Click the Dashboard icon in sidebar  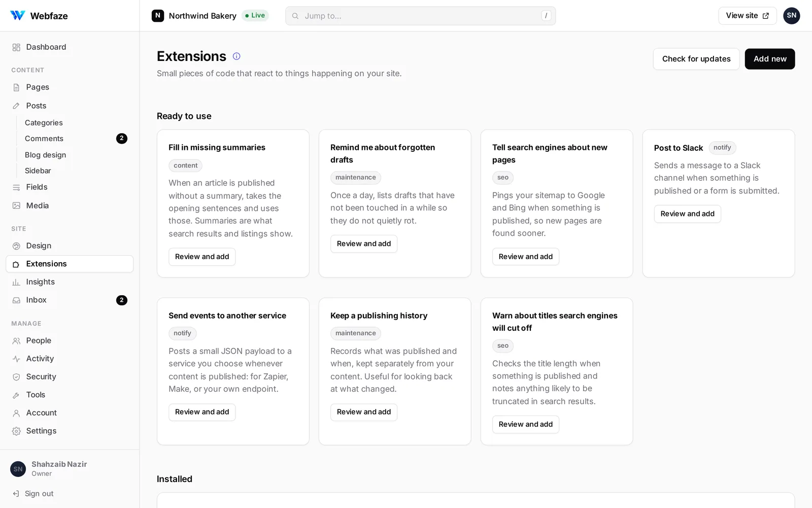(x=16, y=47)
